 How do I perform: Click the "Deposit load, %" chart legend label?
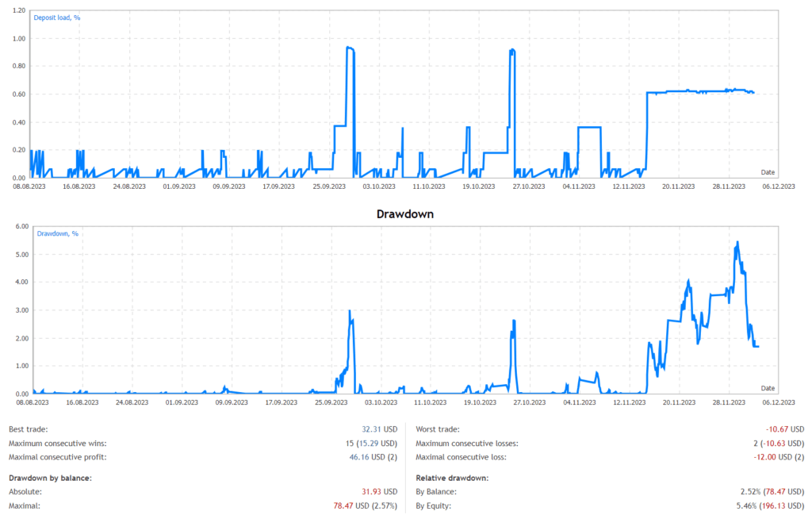pyautogui.click(x=56, y=17)
